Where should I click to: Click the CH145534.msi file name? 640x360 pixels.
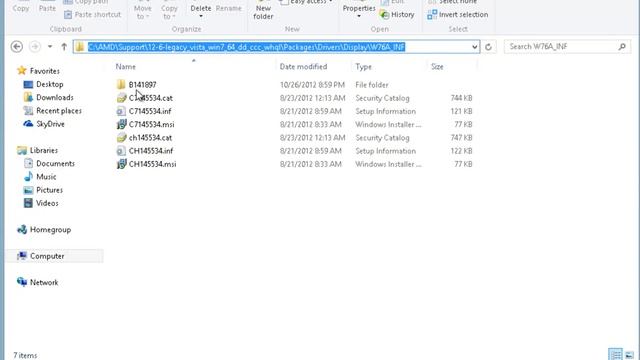153,164
